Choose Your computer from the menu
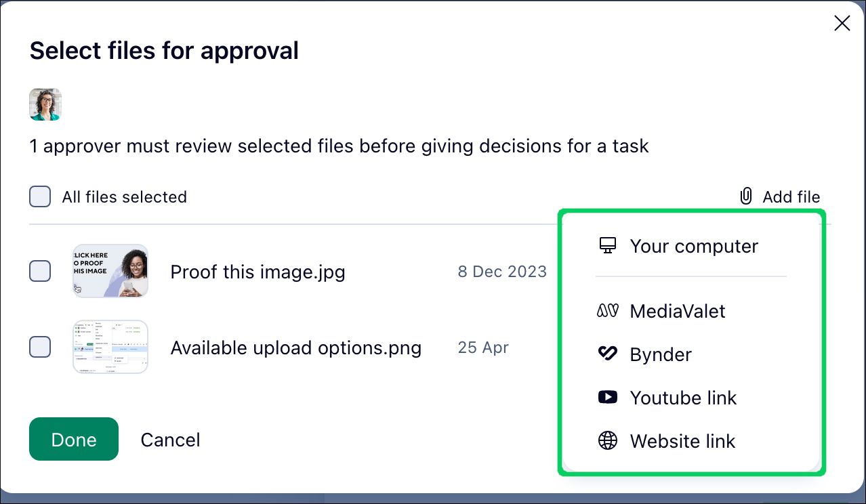The height and width of the screenshot is (504, 866). pos(694,246)
